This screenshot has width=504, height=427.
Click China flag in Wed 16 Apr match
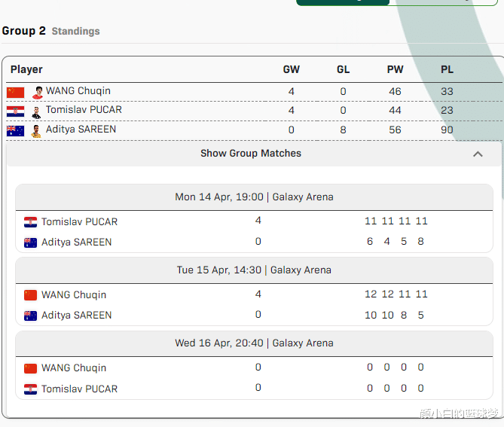pos(30,368)
